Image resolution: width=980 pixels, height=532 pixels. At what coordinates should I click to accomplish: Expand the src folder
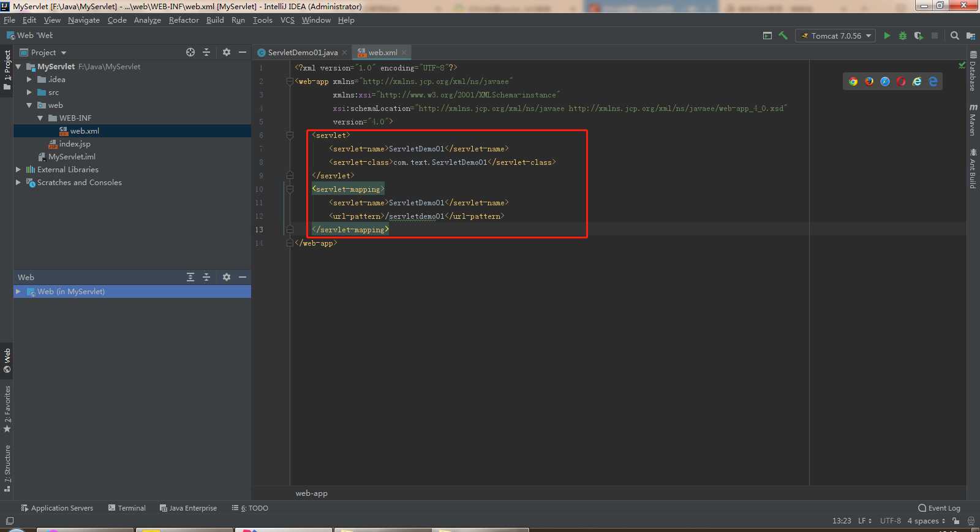click(x=29, y=93)
